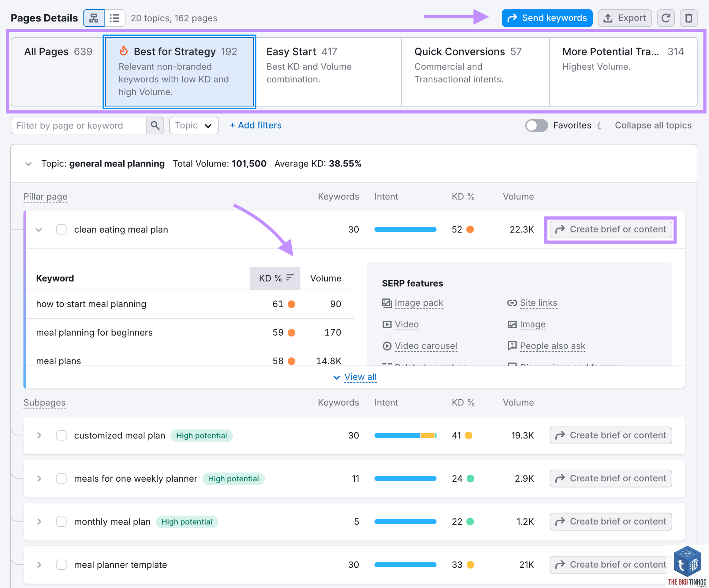Click the Video carousel icon
Image resolution: width=709 pixels, height=588 pixels.
click(387, 346)
